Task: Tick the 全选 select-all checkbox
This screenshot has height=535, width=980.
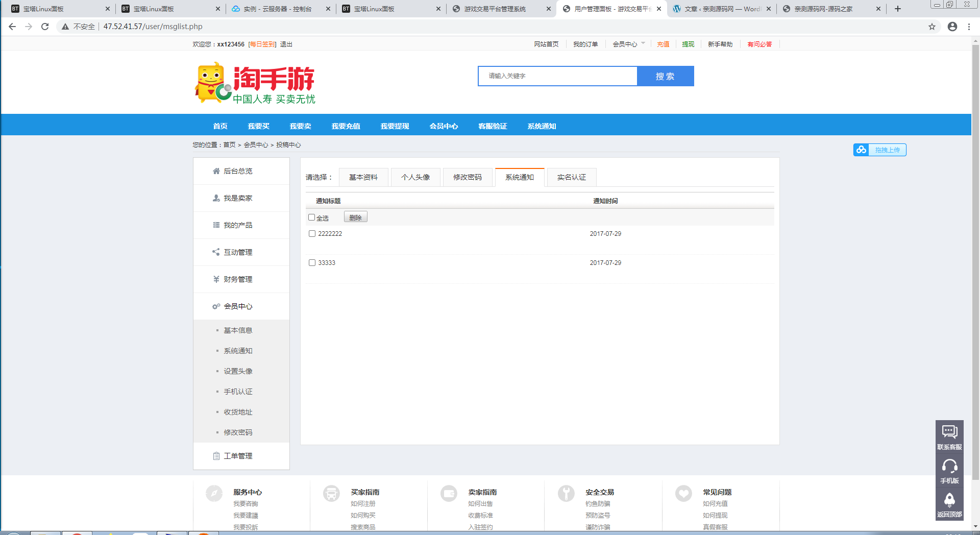Action: click(x=311, y=217)
